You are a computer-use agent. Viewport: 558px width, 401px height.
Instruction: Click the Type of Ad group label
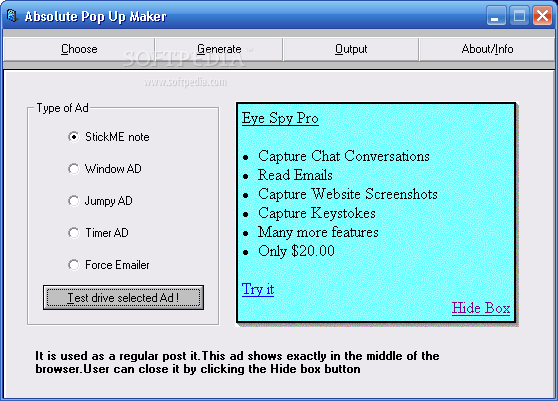pyautogui.click(x=63, y=108)
